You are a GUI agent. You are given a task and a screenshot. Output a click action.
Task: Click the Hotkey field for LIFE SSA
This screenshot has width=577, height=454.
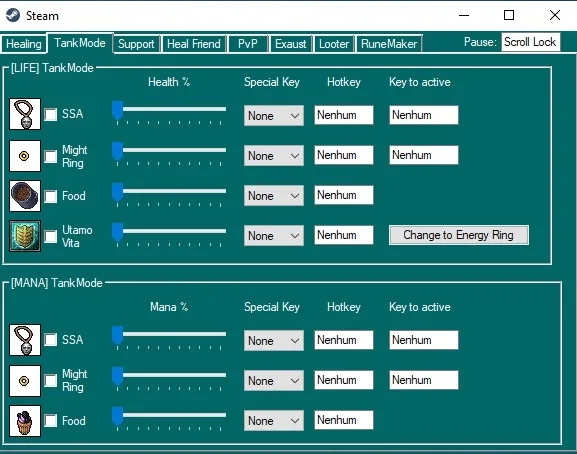[344, 115]
